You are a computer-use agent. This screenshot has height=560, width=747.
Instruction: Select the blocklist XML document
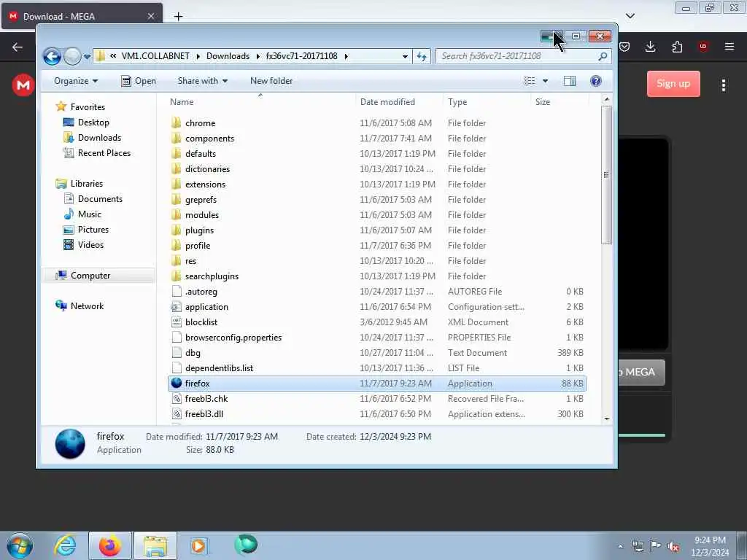click(201, 322)
